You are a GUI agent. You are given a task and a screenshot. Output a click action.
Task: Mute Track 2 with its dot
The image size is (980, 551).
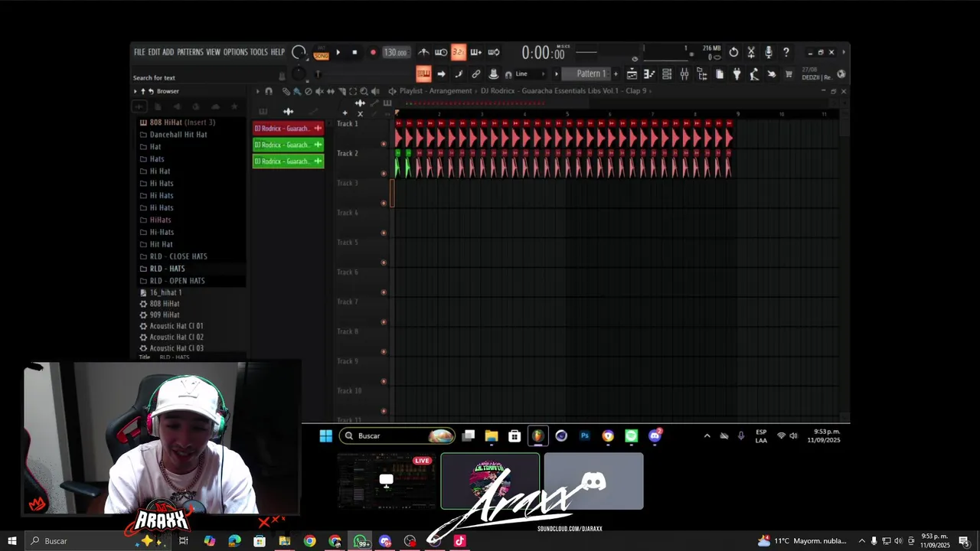[384, 173]
